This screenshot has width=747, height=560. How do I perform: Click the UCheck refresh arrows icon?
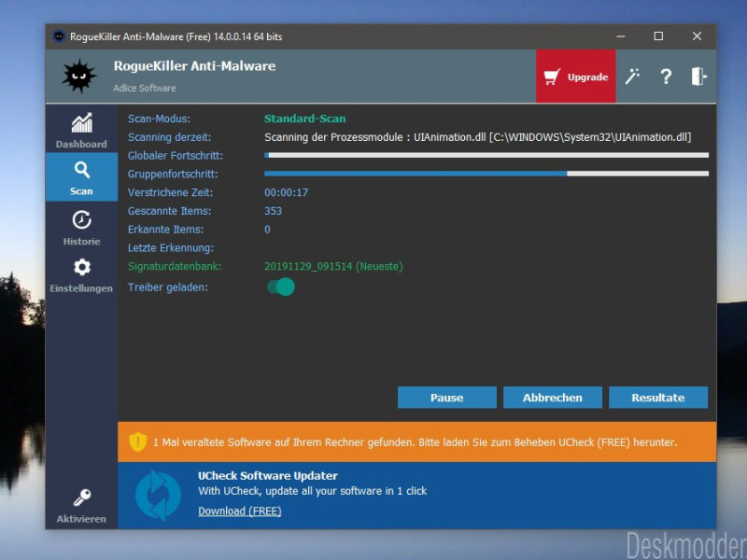(158, 496)
